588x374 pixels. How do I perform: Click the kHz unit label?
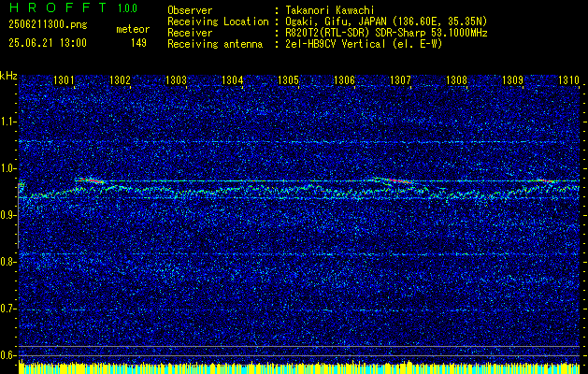[8, 76]
